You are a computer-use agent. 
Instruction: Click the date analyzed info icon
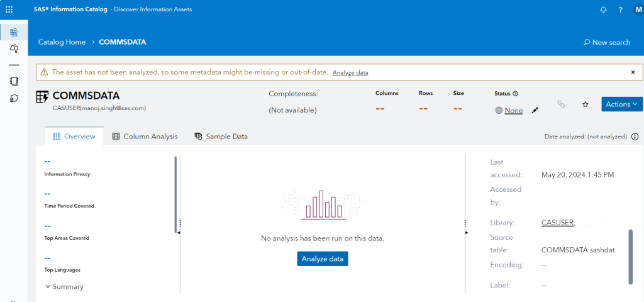point(635,137)
